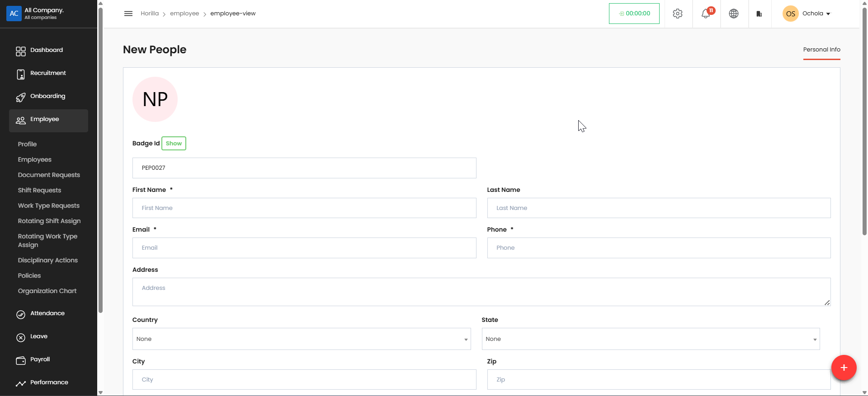Screen dimensions: 868x396
Task: Click the Payroll wallet icon
Action: tap(21, 361)
